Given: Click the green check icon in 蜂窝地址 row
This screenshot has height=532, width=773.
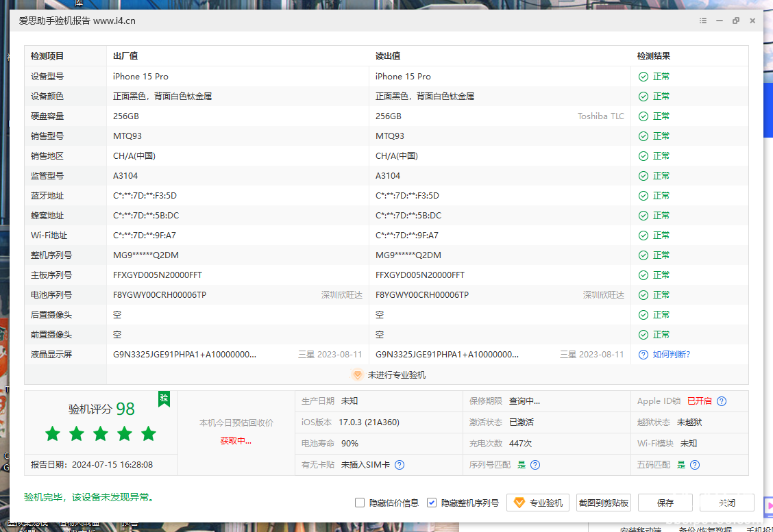Looking at the screenshot, I should coord(643,216).
